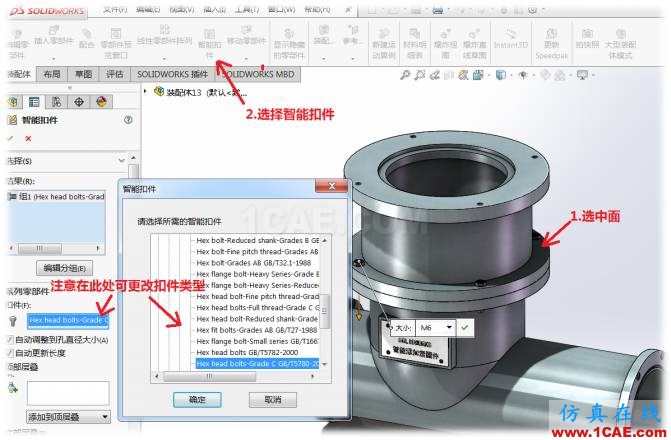Image resolution: width=671 pixels, height=440 pixels.
Task: Open dropdown arrow under 移动零部件
Action: click(246, 58)
